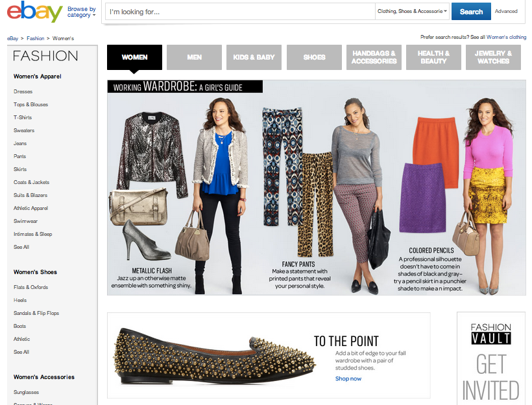Switch to the MEN tab
Viewport: 532px width, 405px height.
(194, 57)
